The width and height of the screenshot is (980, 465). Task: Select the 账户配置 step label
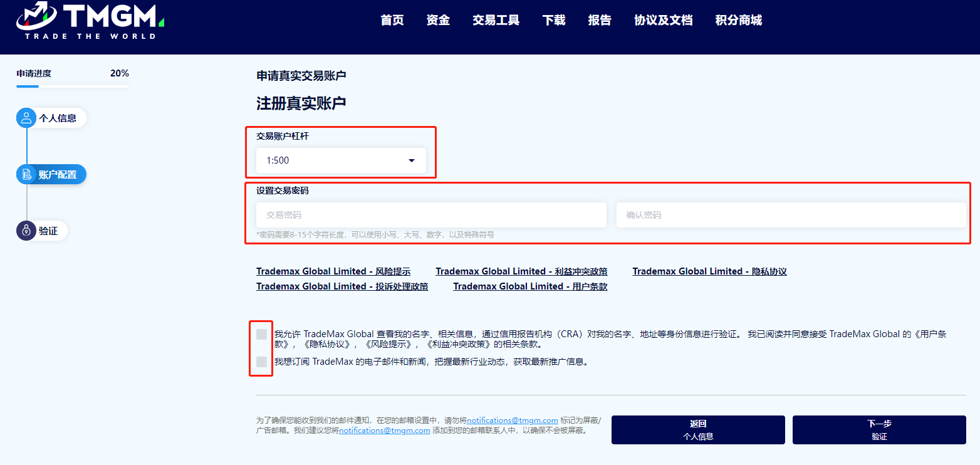(x=58, y=175)
